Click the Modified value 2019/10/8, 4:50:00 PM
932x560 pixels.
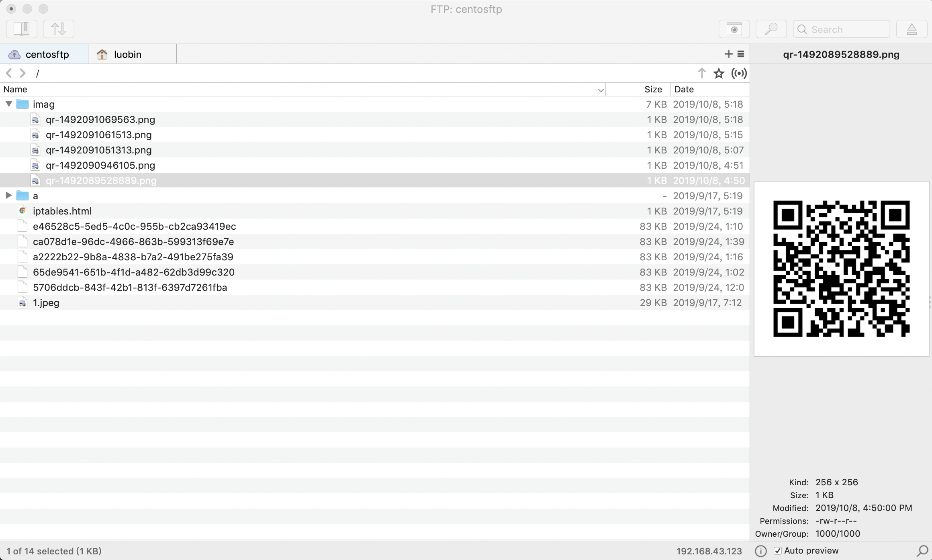(x=864, y=508)
